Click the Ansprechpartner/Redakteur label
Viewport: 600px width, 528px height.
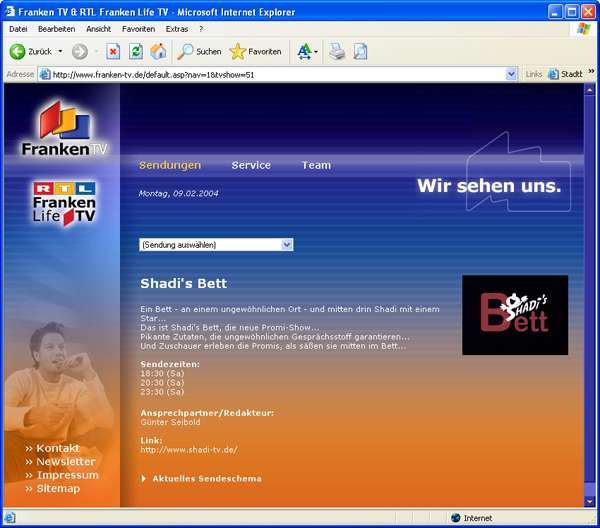pyautogui.click(x=207, y=413)
